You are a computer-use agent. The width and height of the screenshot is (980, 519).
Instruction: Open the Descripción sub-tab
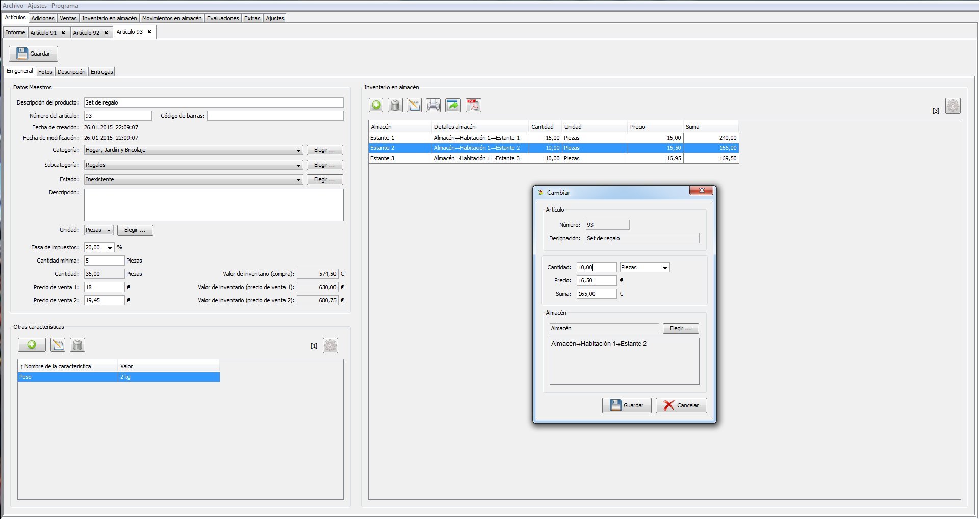[x=71, y=72]
